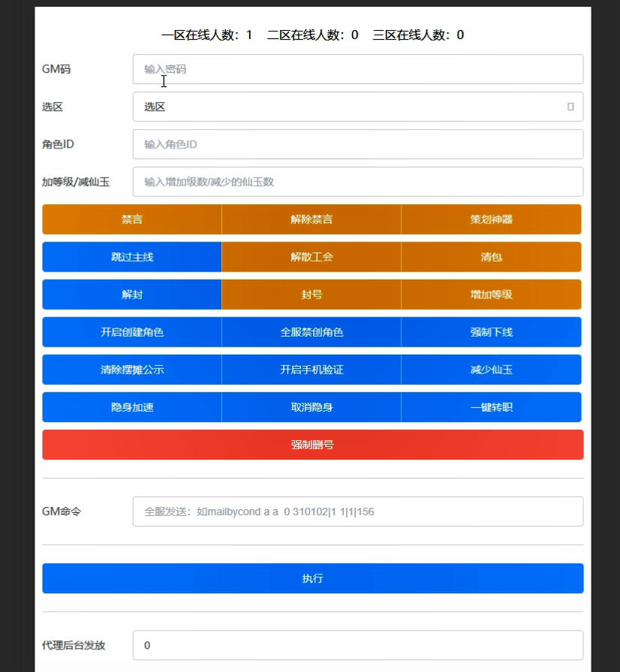
Task: Enable 开启手机验证 option
Action: click(312, 370)
